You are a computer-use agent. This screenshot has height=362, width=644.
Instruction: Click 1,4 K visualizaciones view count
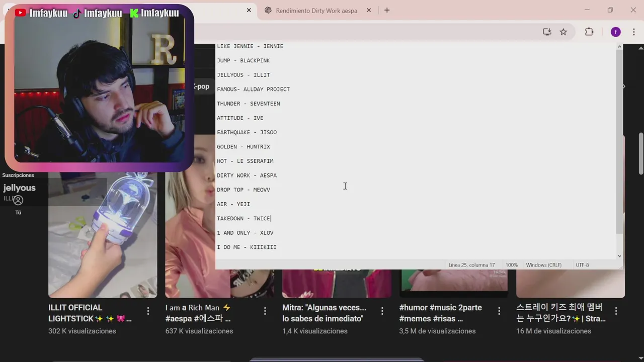coord(315,331)
